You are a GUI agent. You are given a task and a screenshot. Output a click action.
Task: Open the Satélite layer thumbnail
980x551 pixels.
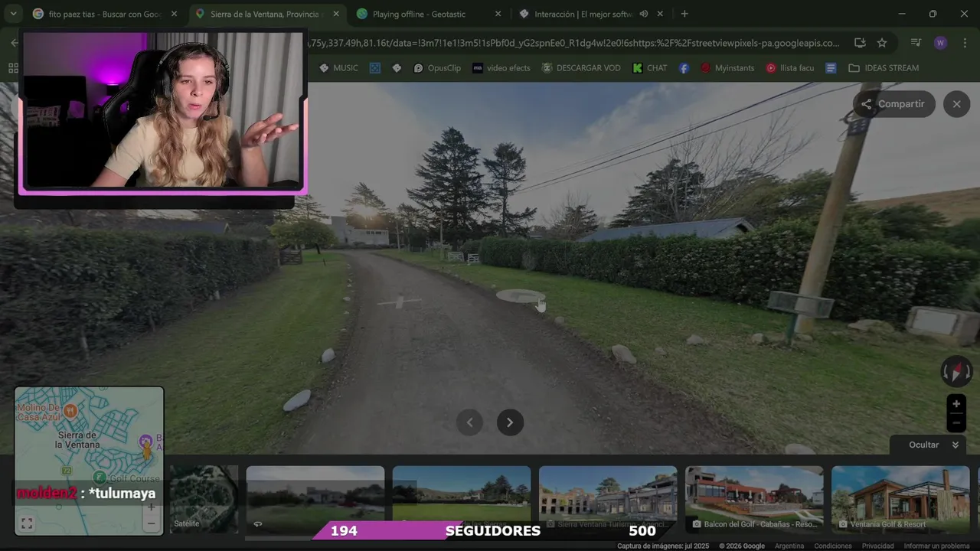click(204, 499)
